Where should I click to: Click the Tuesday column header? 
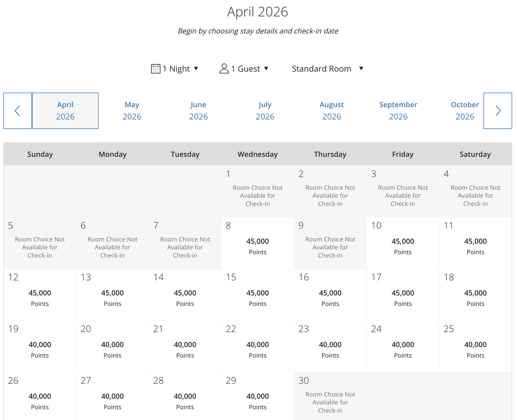(x=185, y=154)
